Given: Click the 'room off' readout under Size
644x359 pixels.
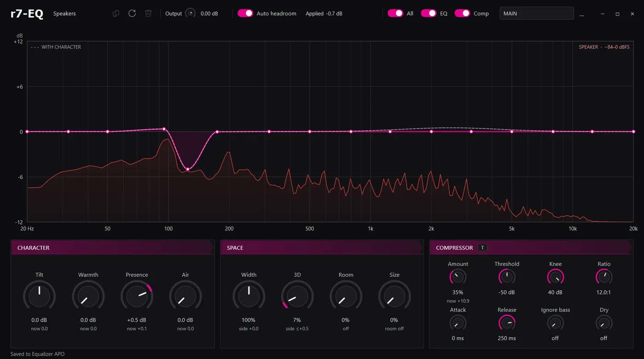Looking at the screenshot, I should (394, 329).
